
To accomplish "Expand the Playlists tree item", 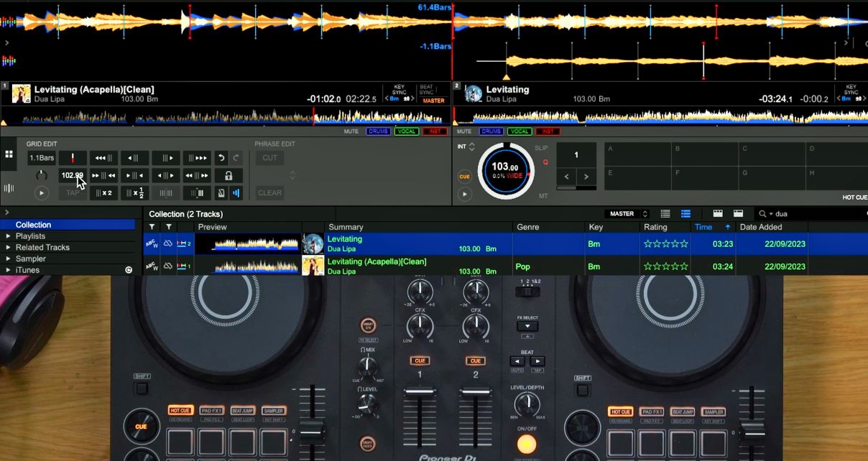I will 9,236.
